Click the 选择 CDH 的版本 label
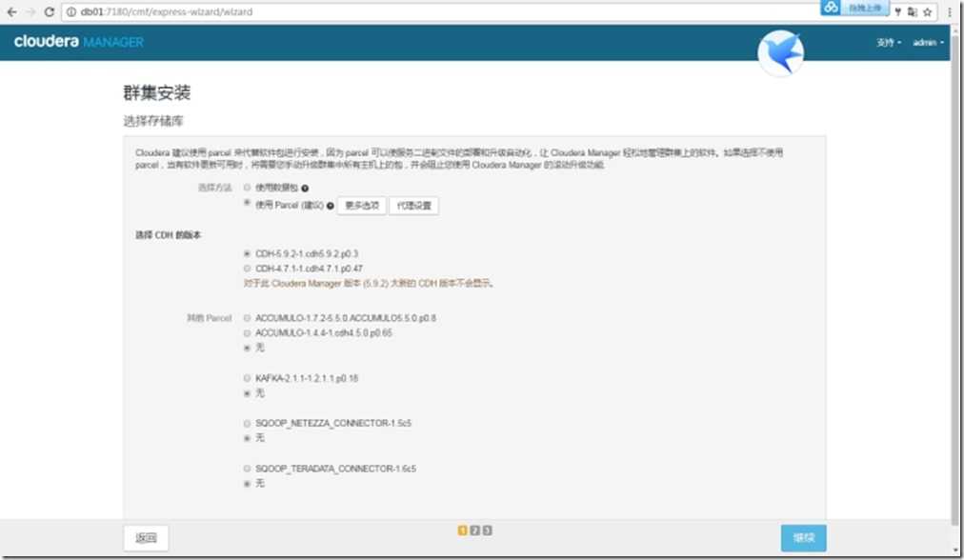Screen dimensions: 964x560 [168, 235]
